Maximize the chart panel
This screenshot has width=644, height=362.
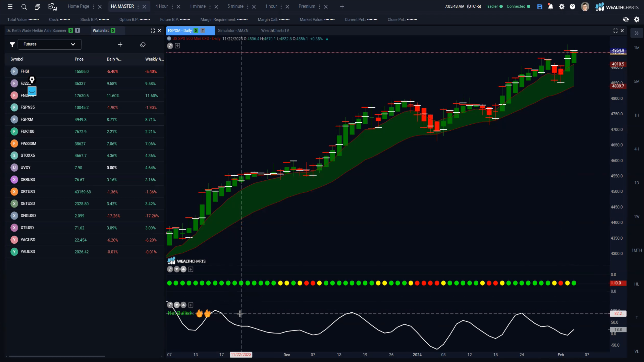click(615, 31)
